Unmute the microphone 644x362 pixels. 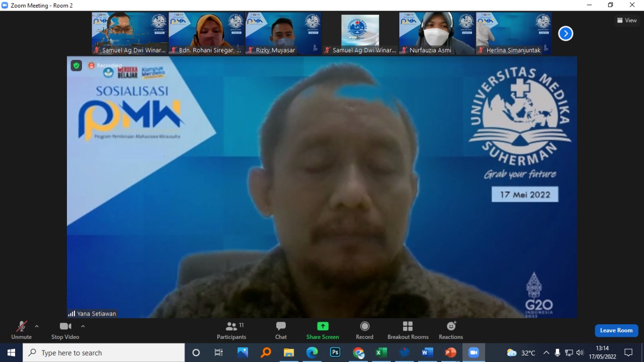(x=21, y=330)
